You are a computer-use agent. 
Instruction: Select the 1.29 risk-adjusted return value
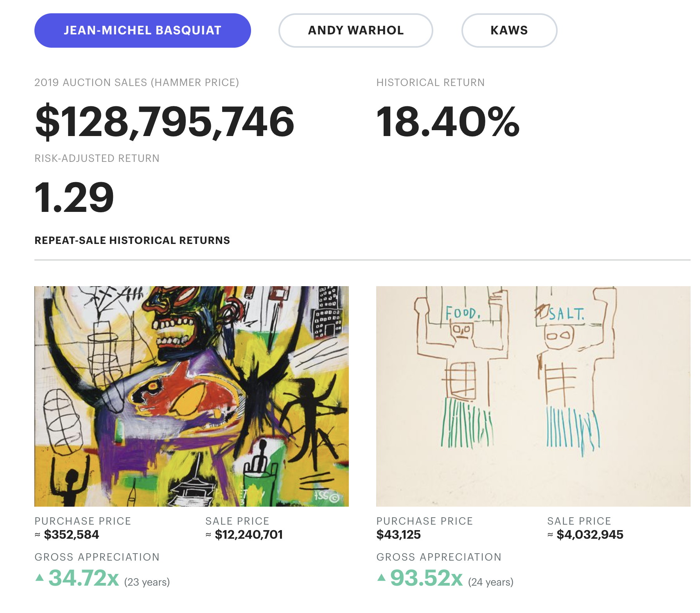[x=74, y=197]
